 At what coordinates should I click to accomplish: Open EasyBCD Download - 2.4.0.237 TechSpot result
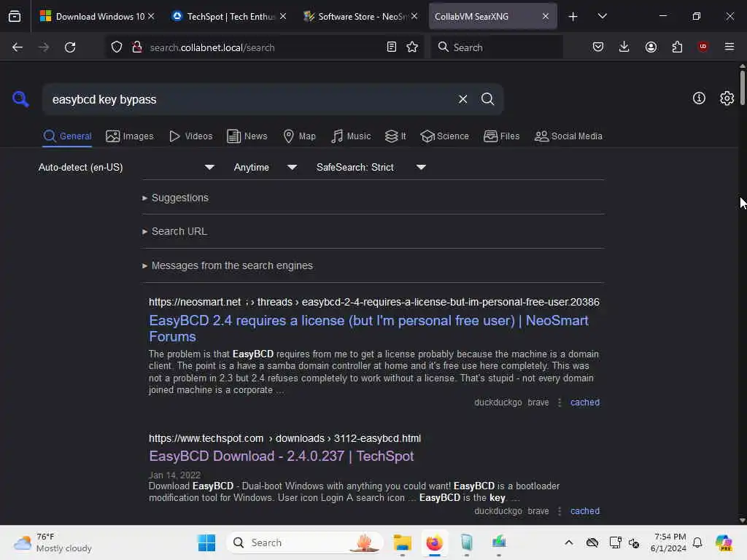(x=282, y=456)
